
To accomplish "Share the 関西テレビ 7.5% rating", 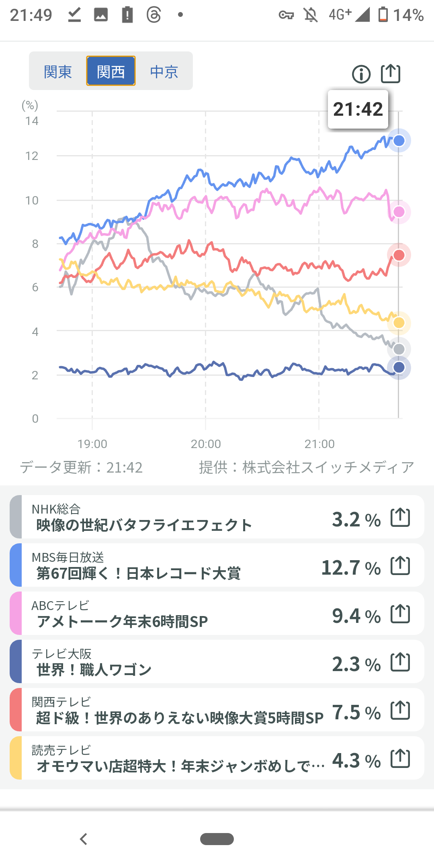I will 400,710.
